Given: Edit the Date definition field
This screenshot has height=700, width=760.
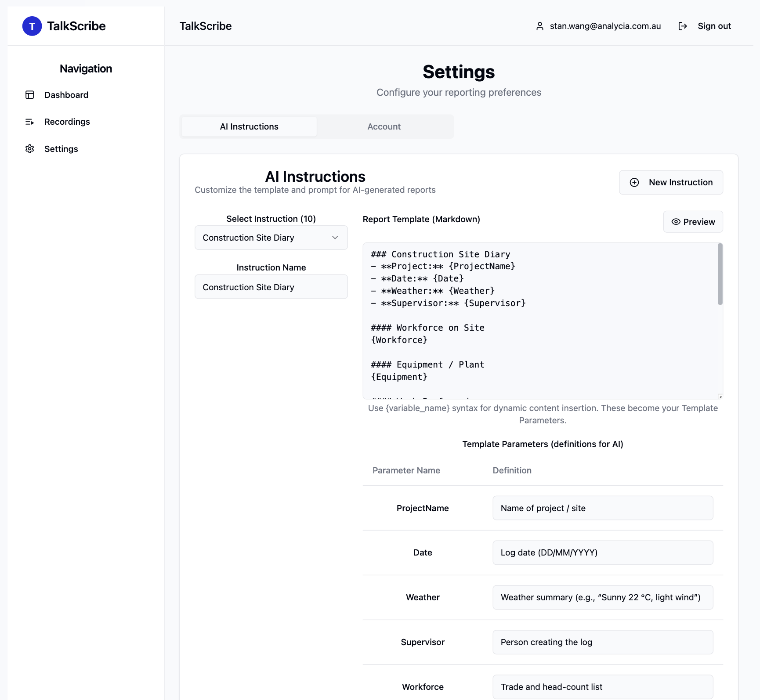Looking at the screenshot, I should (603, 552).
